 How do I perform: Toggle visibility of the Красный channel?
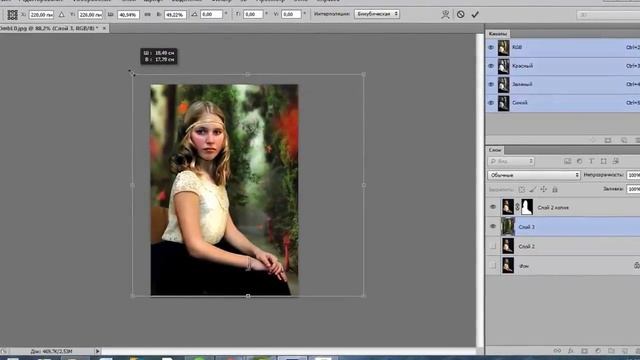click(491, 66)
